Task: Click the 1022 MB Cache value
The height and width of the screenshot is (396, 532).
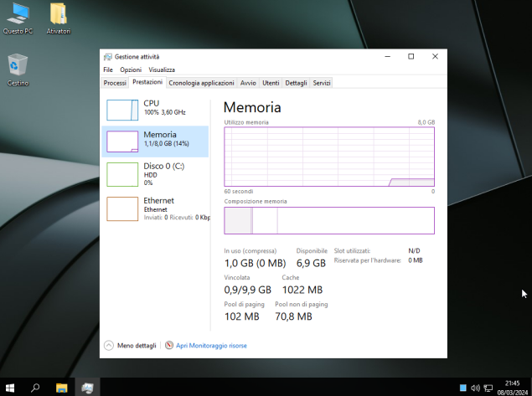Action: 302,290
